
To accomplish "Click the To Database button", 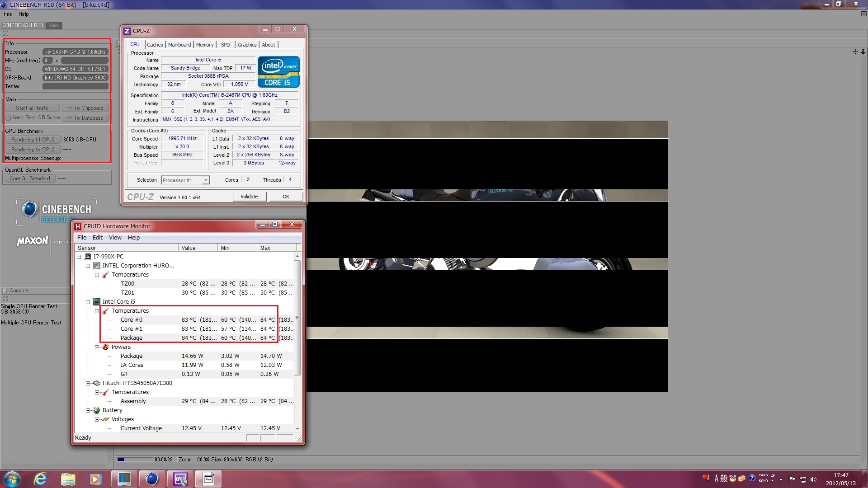I will coord(85,118).
